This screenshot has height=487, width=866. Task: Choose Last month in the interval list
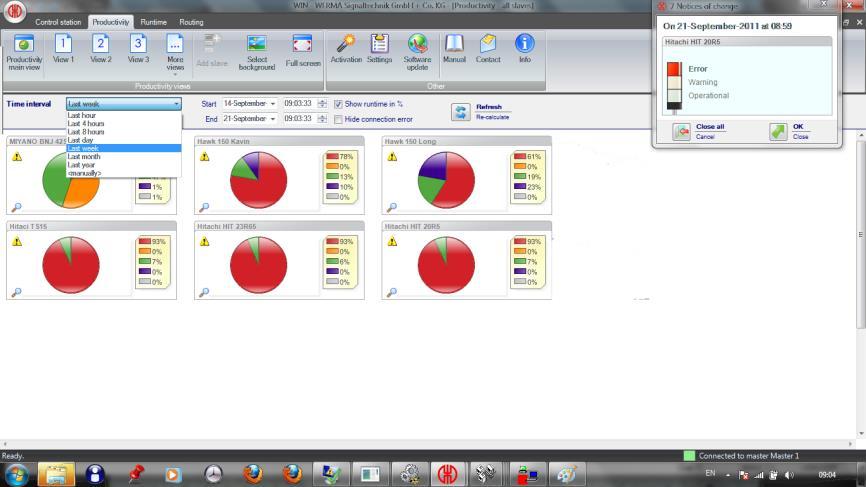pyautogui.click(x=124, y=157)
